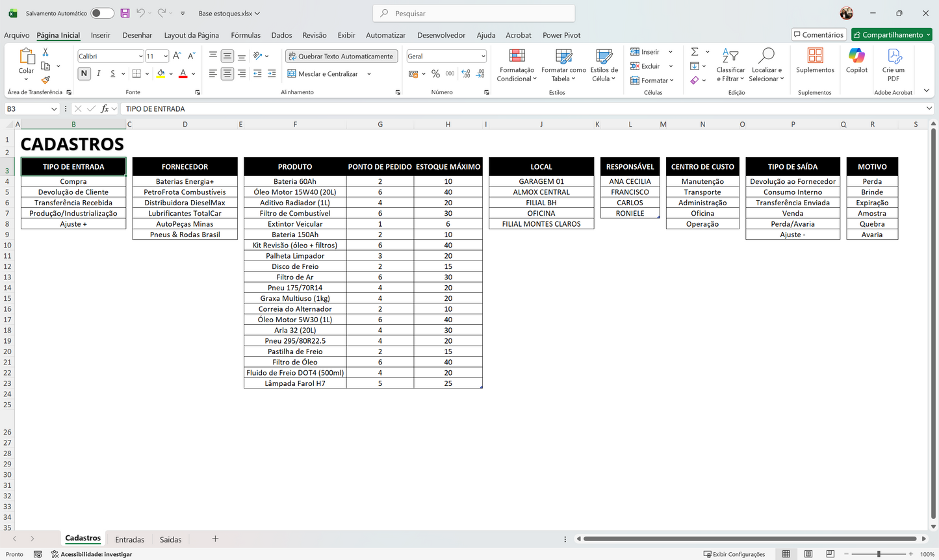
Task: Toggle bold N formatting
Action: pos(84,74)
